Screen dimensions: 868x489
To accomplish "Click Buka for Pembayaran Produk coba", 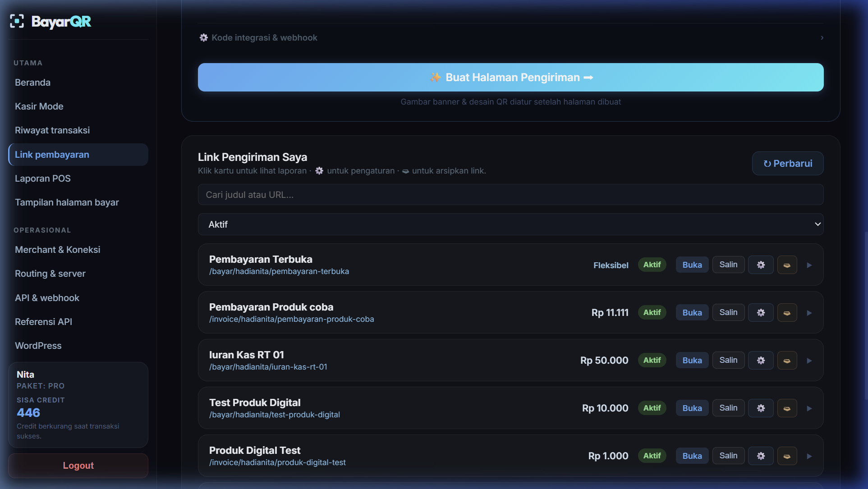I will coord(692,313).
